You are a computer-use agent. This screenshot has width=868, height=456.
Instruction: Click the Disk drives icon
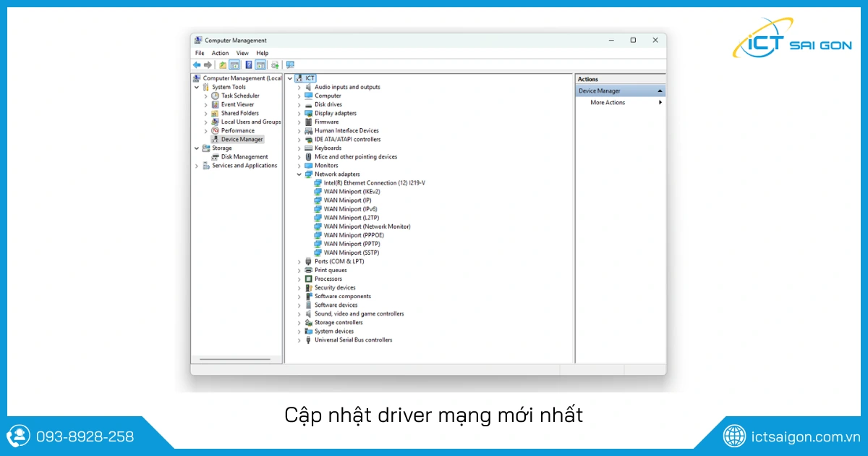[x=308, y=104]
